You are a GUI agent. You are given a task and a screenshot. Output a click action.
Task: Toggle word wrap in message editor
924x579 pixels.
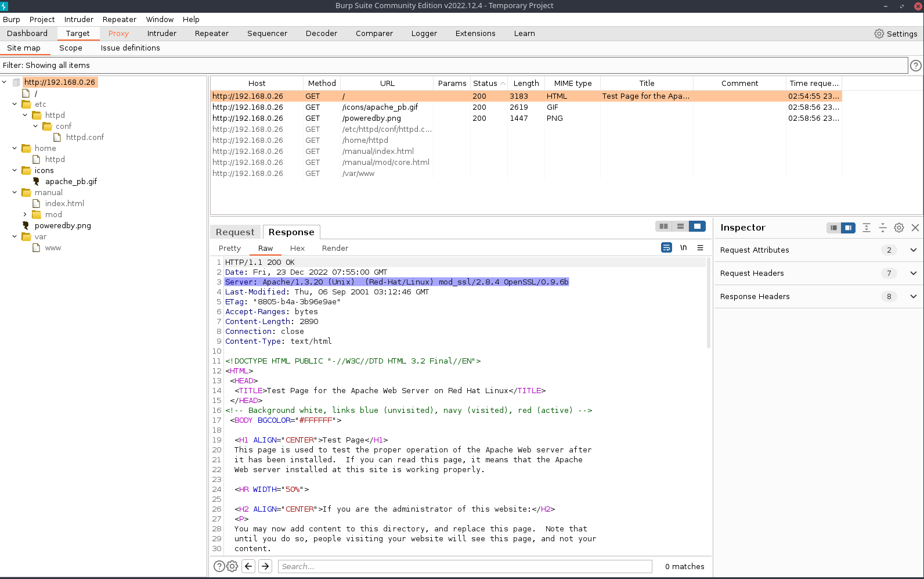[x=666, y=247]
